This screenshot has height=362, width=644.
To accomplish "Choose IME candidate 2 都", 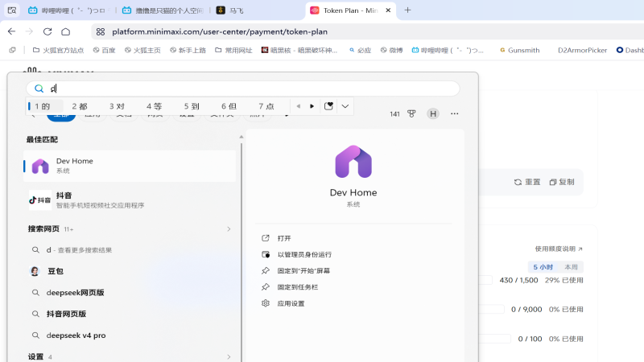I will [x=80, y=106].
